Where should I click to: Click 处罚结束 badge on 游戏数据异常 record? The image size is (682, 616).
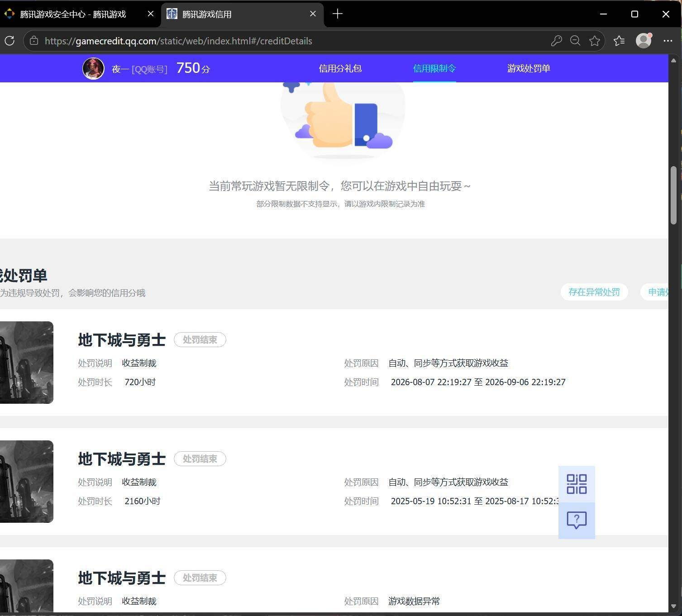pyautogui.click(x=200, y=578)
